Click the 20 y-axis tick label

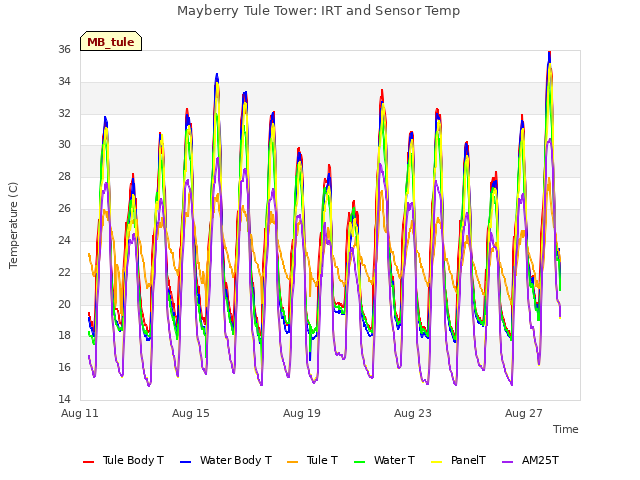pyautogui.click(x=64, y=304)
